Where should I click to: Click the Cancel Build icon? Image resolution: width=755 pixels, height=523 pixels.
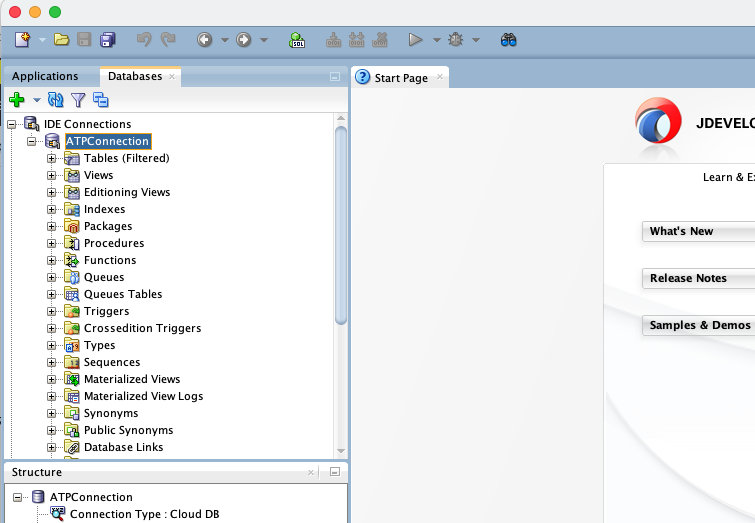point(379,39)
